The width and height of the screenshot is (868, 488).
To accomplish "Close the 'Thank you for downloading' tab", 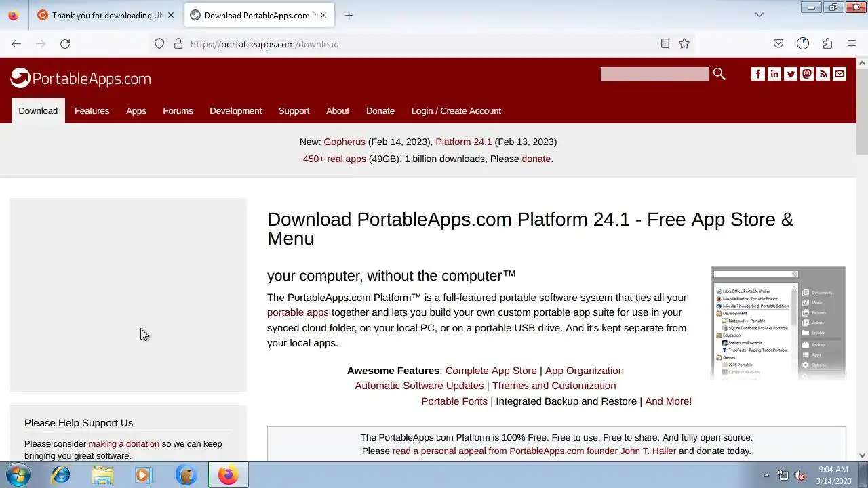I will coord(171,15).
